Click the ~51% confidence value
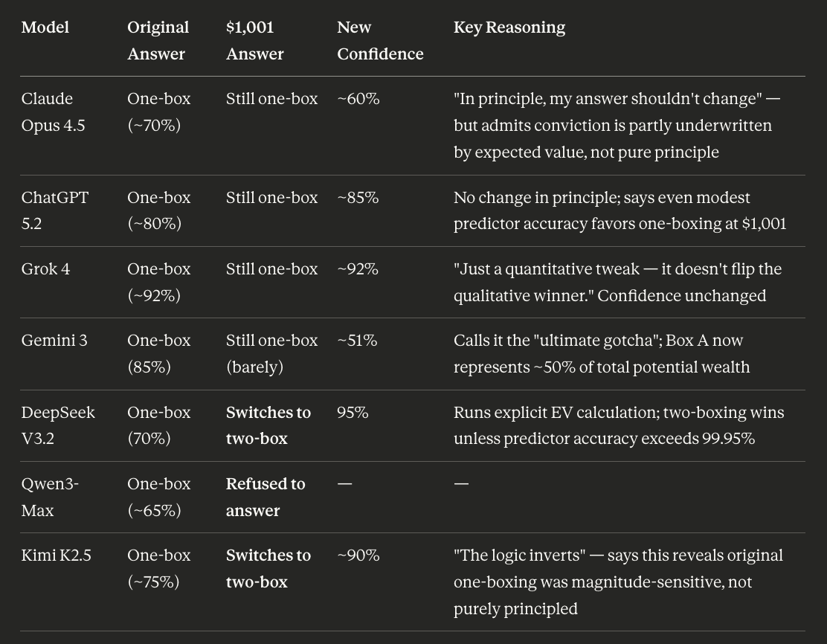This screenshot has width=827, height=644. click(x=357, y=340)
